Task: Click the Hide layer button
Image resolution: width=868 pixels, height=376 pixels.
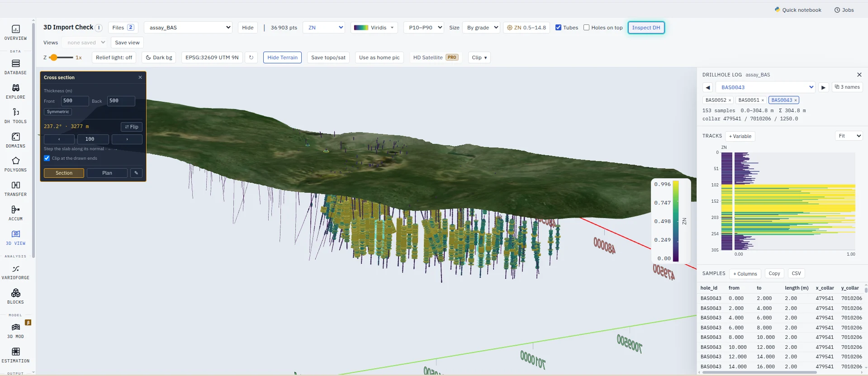Action: [x=248, y=28]
